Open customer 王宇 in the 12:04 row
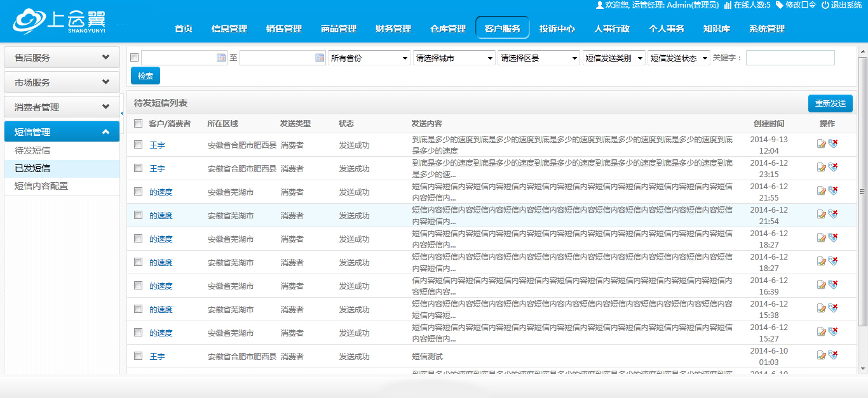 tap(157, 145)
